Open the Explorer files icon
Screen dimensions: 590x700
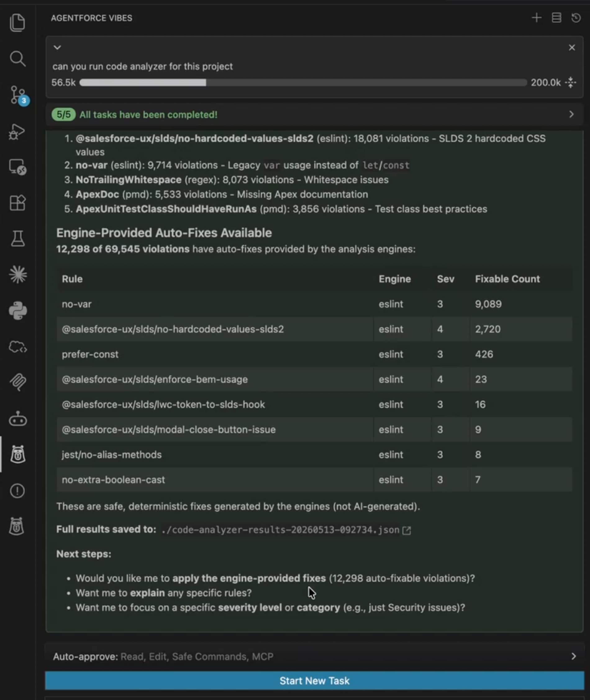17,23
